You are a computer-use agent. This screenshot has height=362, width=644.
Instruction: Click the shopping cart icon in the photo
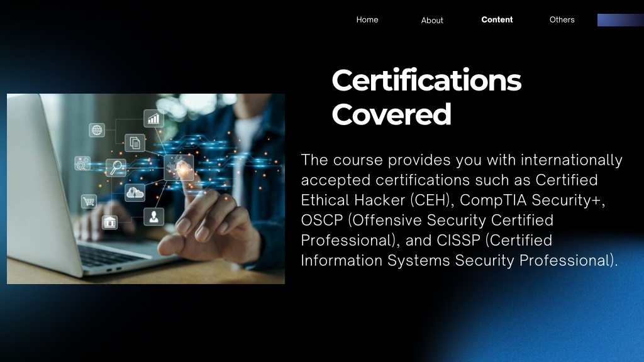[x=89, y=202]
